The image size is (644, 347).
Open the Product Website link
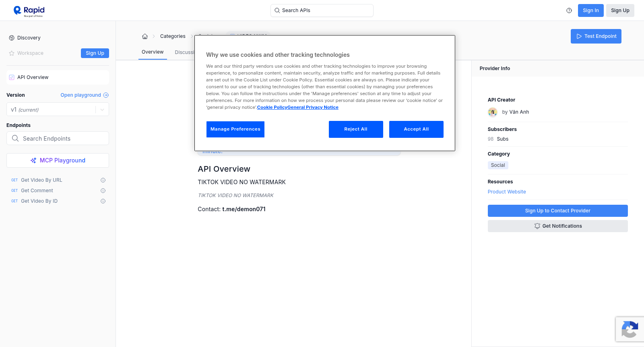pos(507,192)
